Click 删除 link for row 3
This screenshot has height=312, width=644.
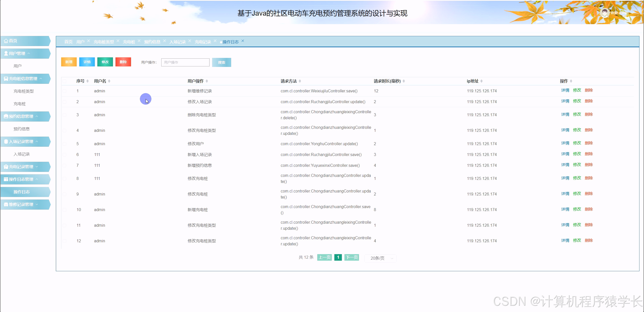pos(589,114)
